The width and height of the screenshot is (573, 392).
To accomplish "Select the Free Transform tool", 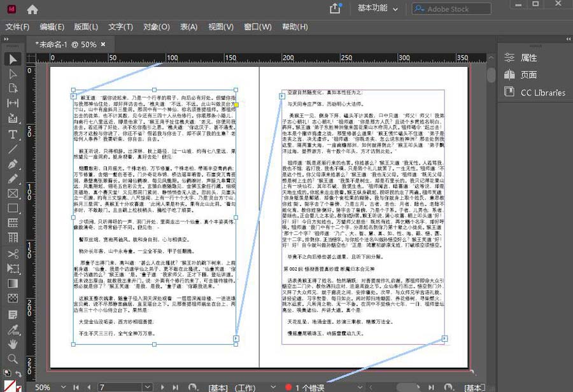I will pos(13,269).
